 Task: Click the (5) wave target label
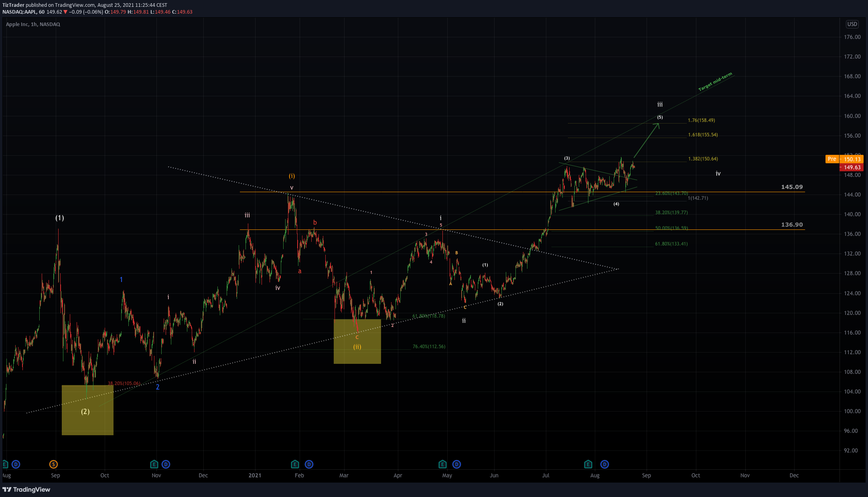[660, 118]
